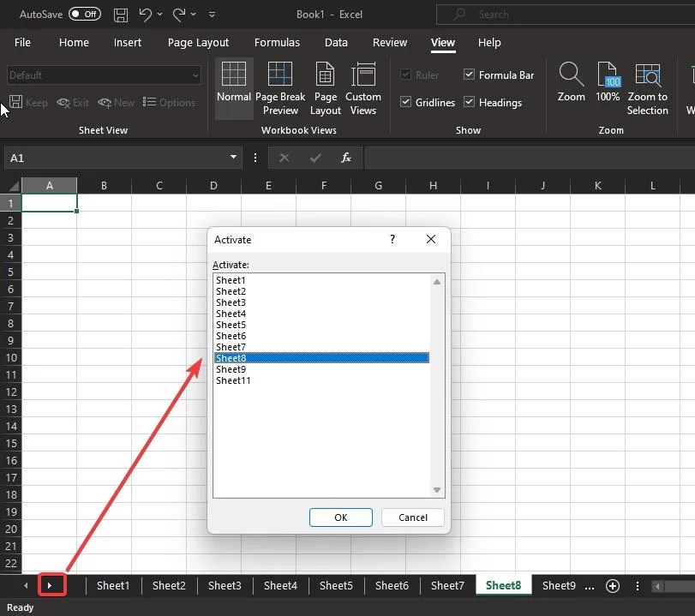The height and width of the screenshot is (616, 695).
Task: Click the formula bar Enter checkmark icon
Action: click(315, 158)
